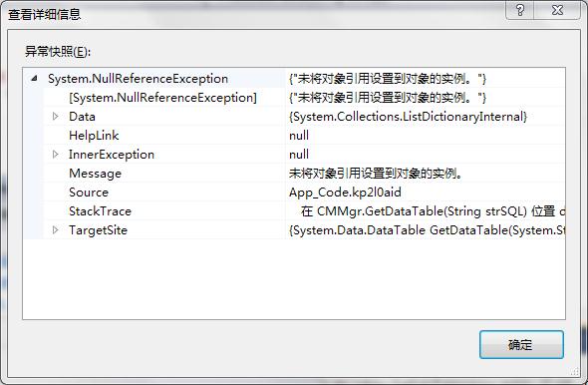The width and height of the screenshot is (588, 385).
Task: Click the Data value ListDictionaryInternal
Action: (408, 117)
